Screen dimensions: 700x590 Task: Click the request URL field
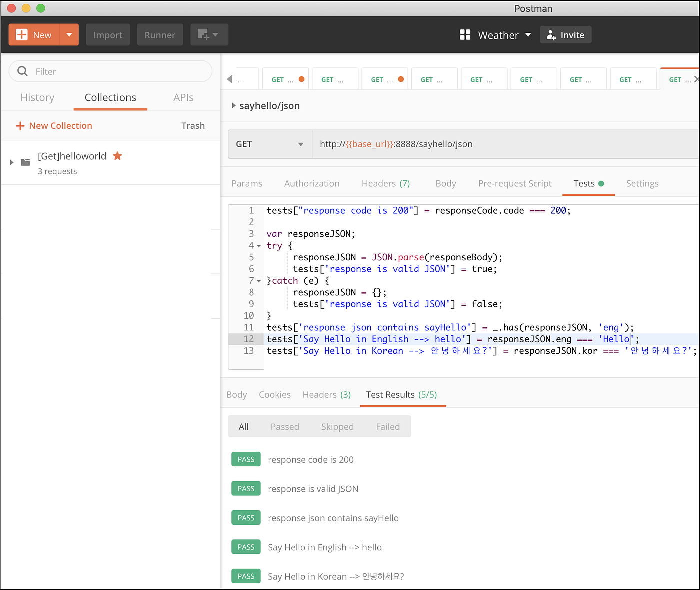505,144
